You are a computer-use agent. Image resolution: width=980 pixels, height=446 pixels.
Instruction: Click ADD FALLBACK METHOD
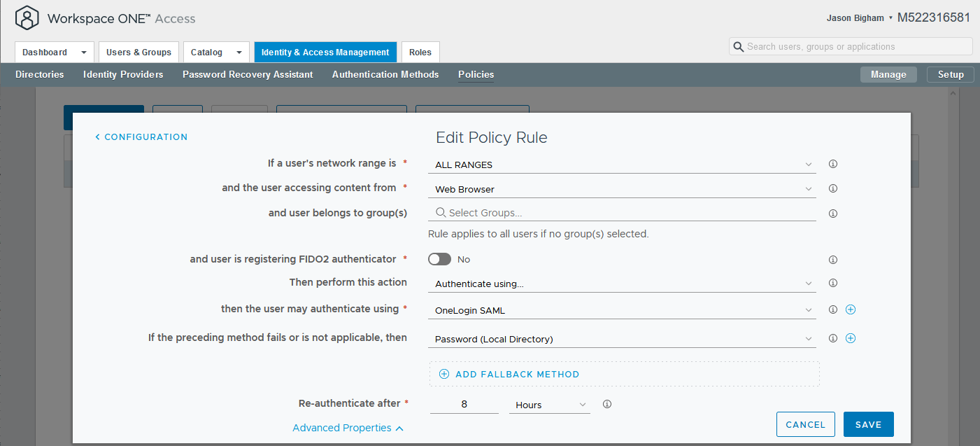pyautogui.click(x=509, y=374)
